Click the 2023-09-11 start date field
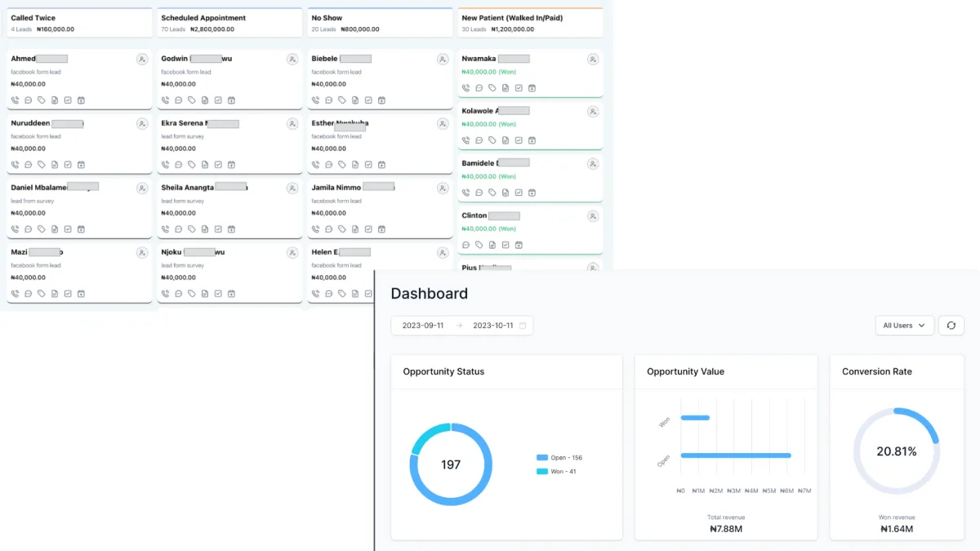Screen dimensions: 980x551 coord(423,326)
